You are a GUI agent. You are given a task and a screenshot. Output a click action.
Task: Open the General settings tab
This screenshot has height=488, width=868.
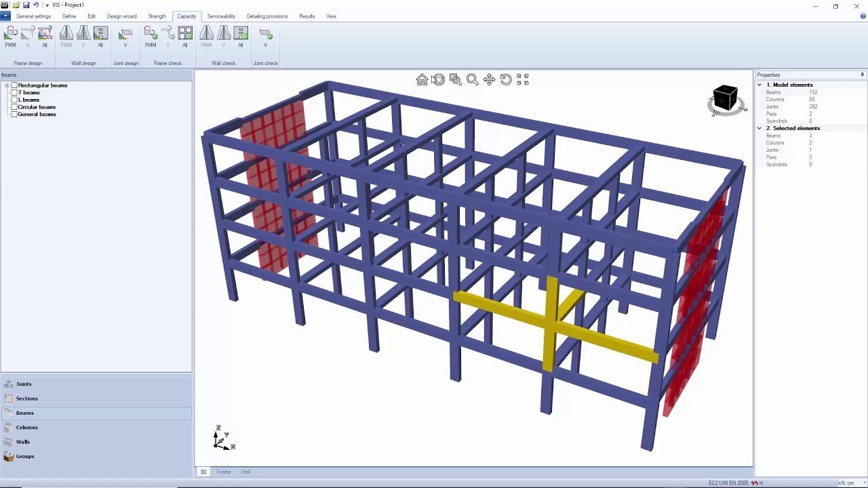[33, 16]
